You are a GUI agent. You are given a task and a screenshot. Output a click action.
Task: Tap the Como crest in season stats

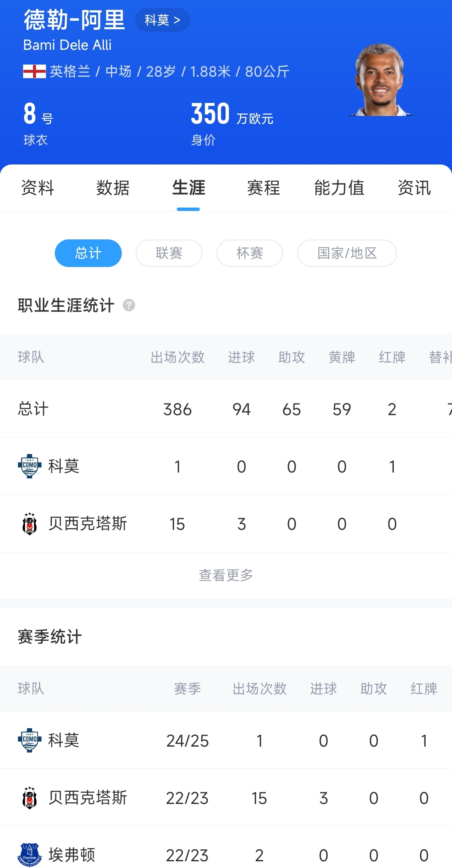[x=29, y=740]
